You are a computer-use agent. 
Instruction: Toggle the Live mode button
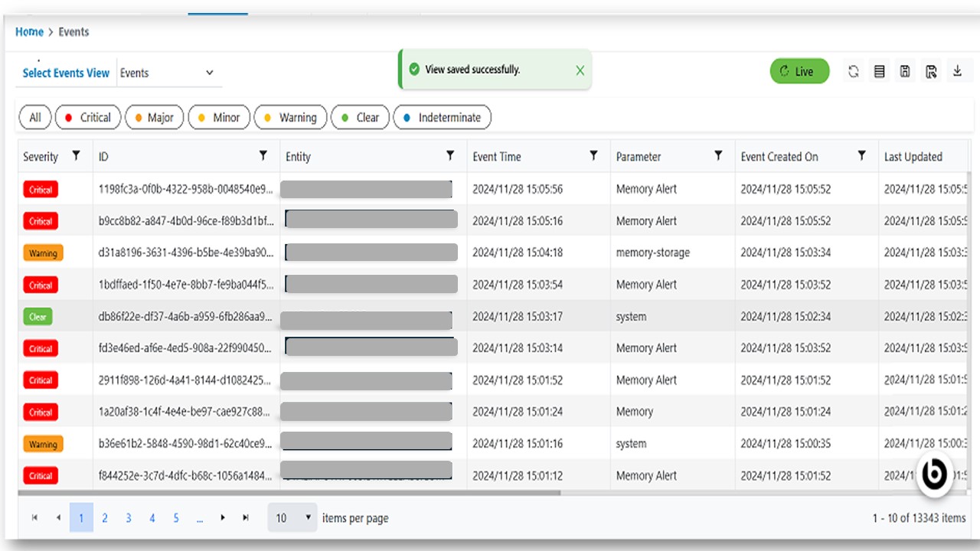point(799,71)
